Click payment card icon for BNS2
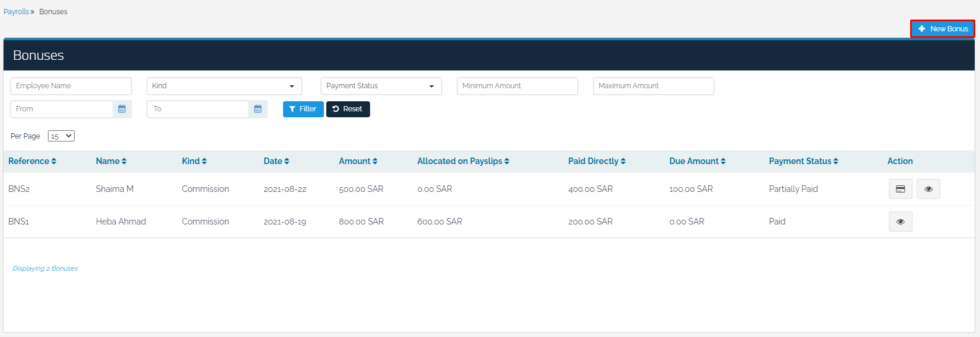Screen dimensions: 980x337 pos(900,189)
